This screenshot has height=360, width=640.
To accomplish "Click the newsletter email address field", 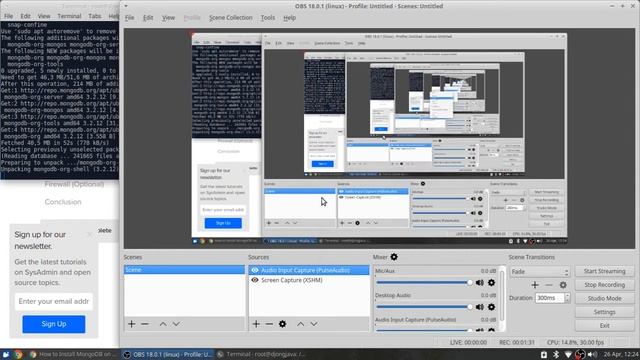I will 54,302.
